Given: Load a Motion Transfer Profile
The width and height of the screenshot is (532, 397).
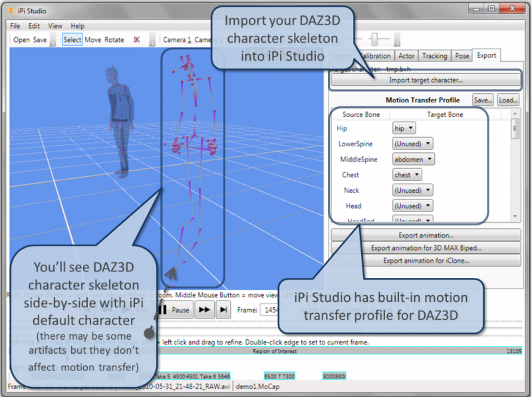Looking at the screenshot, I should (508, 100).
